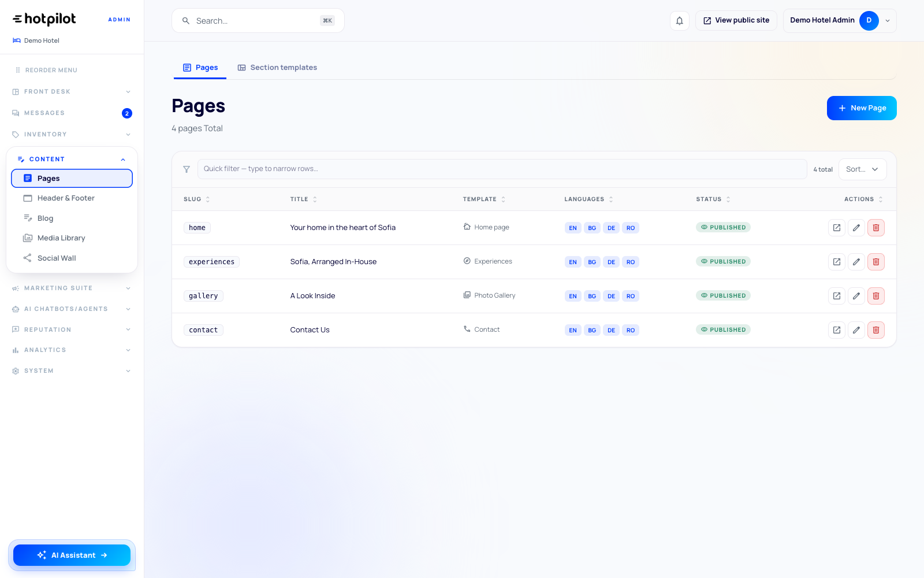Click the gallery slug
924x578 pixels.
[x=203, y=296]
